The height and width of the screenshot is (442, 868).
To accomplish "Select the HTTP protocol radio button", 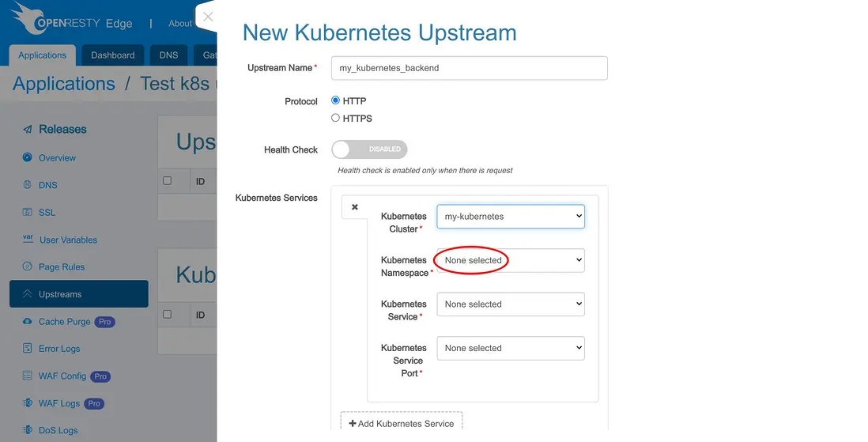I will click(336, 100).
